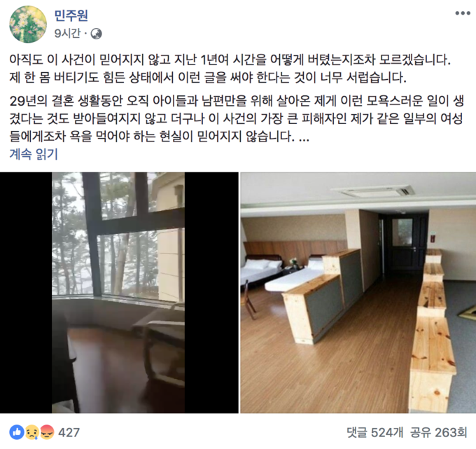
Task: Click the globe public audience icon
Action: pos(96,34)
